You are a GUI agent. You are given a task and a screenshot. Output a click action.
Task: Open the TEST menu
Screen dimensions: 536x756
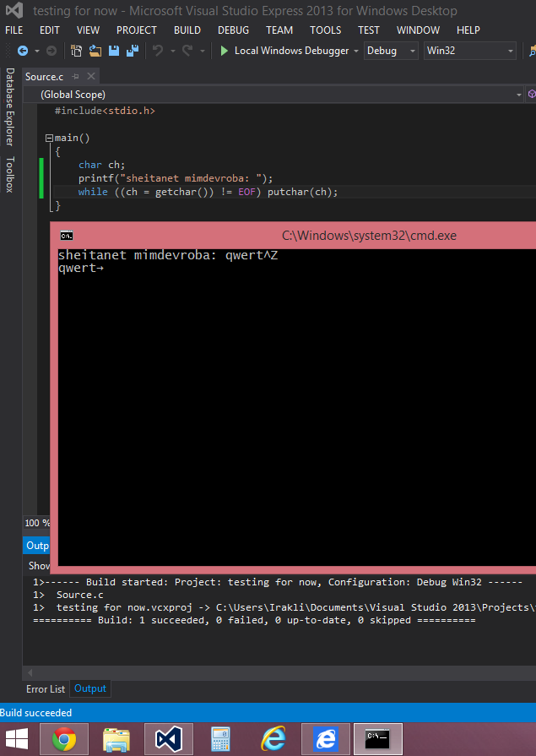click(369, 30)
